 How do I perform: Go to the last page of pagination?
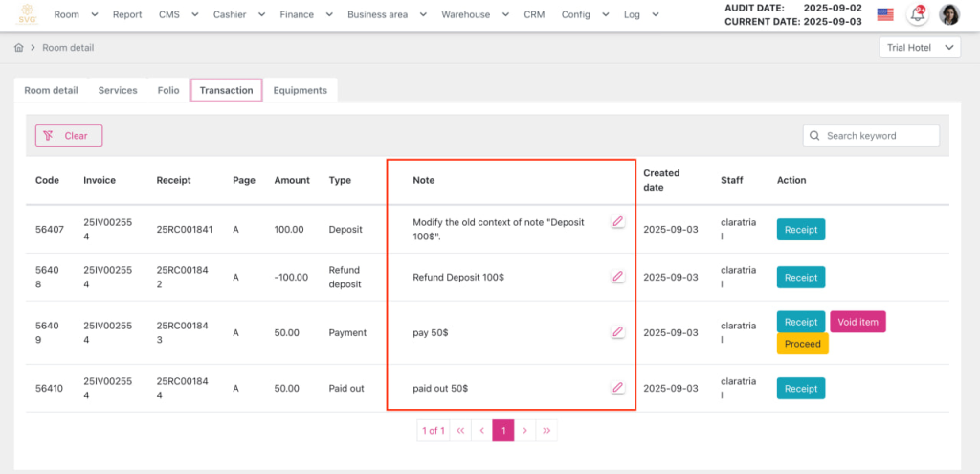(546, 431)
